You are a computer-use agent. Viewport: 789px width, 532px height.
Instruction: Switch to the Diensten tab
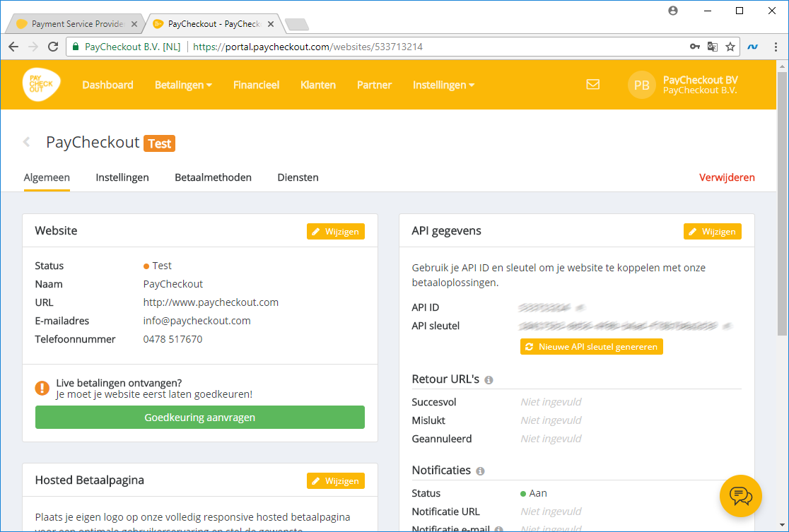(298, 177)
